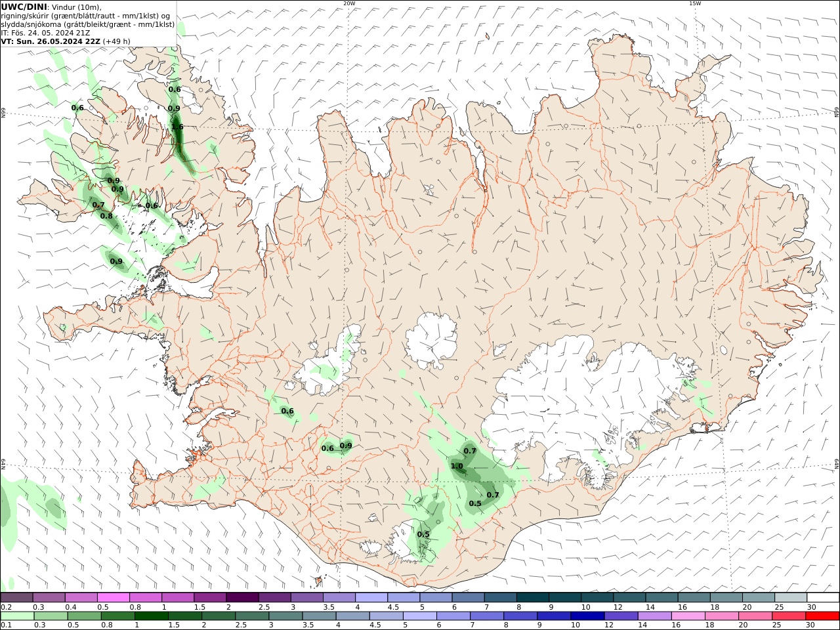The width and height of the screenshot is (840, 630).
Task: Select upper legend swatch between 14 and 16
Action: pyautogui.click(x=661, y=598)
